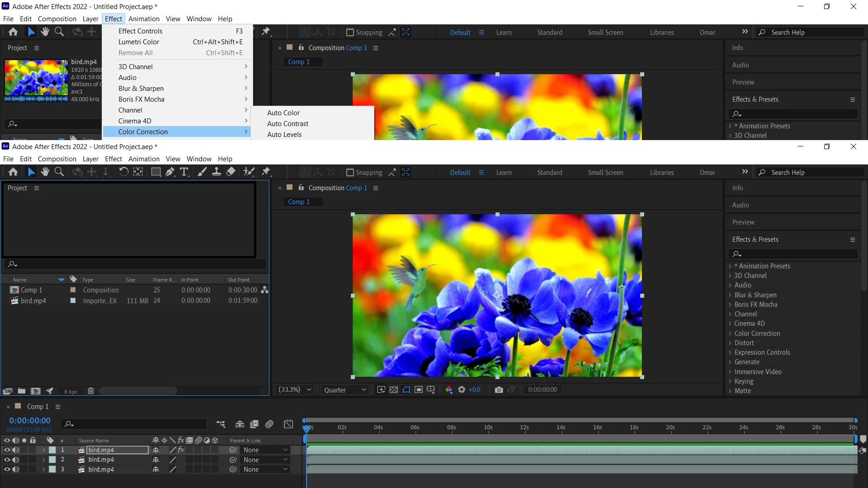Open the Composition Mini-Flowchart icon in timeline
The image size is (868, 488).
coord(221,424)
